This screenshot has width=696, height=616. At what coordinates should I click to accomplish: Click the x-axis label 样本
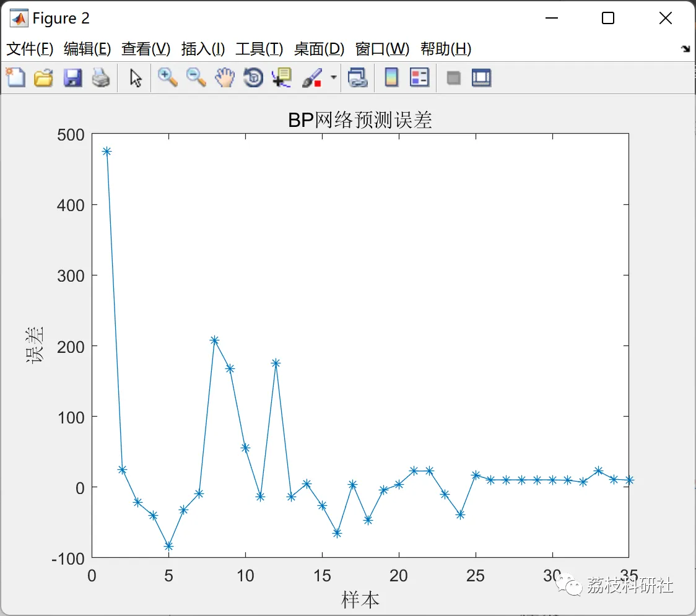(360, 599)
